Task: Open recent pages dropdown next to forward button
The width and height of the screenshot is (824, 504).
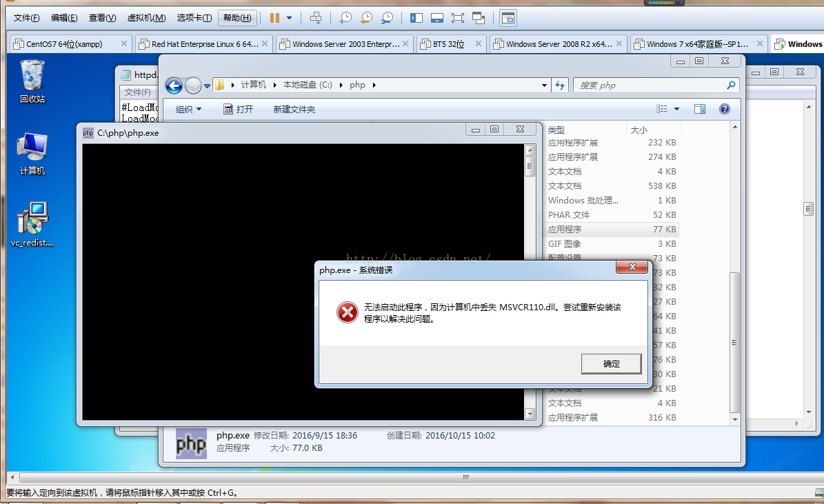Action: (207, 85)
